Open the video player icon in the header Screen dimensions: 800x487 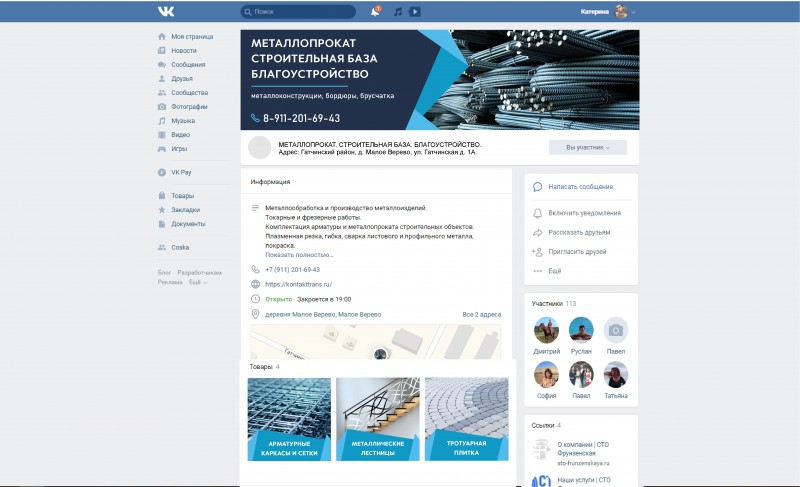[415, 11]
